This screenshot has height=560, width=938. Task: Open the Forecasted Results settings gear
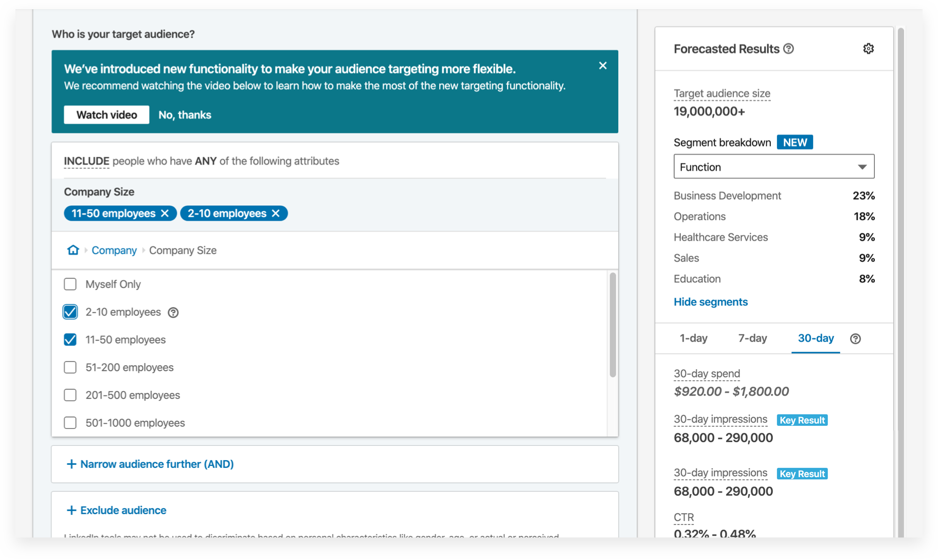pyautogui.click(x=868, y=49)
